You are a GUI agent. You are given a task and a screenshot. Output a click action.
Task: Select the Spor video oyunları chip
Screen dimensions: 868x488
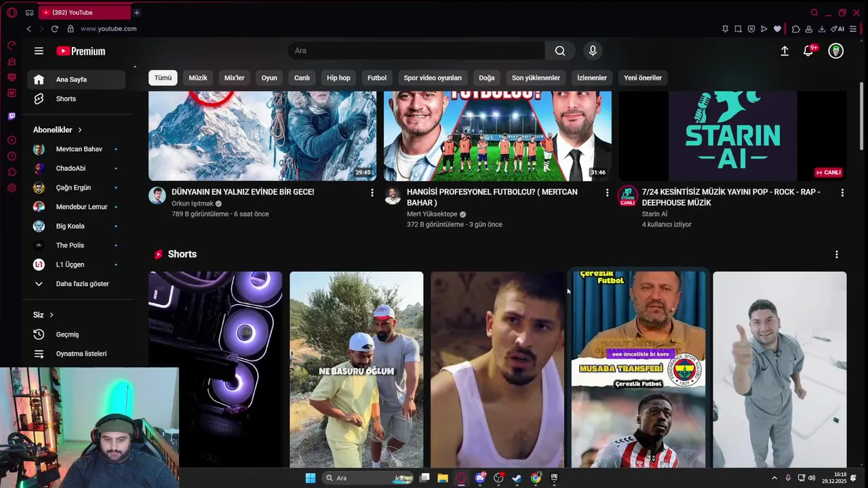click(433, 78)
